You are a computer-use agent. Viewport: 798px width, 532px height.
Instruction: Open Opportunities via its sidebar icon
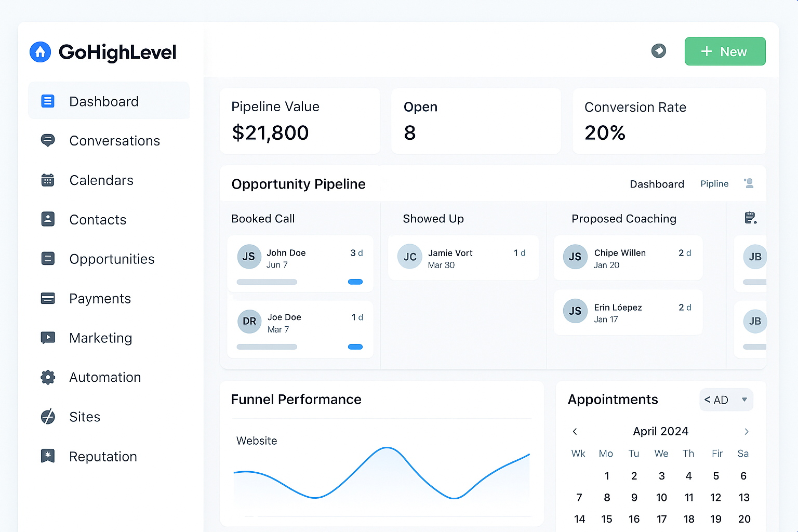tap(48, 259)
